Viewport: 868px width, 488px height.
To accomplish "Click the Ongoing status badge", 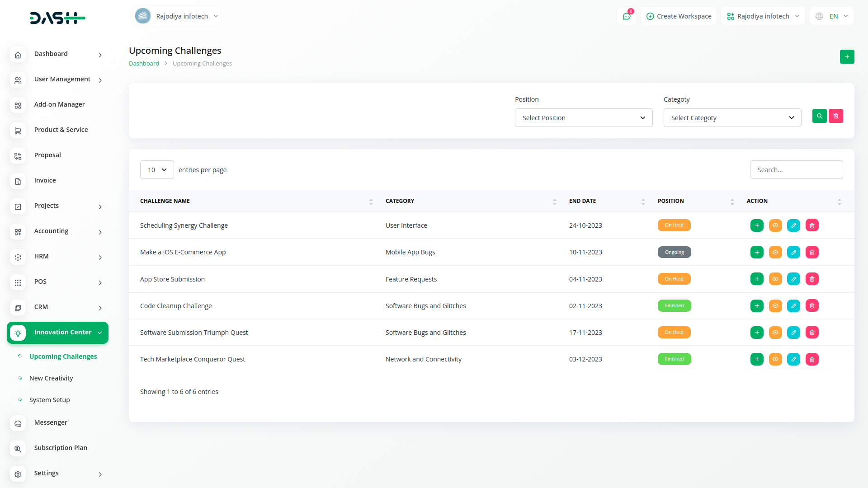I will point(674,252).
